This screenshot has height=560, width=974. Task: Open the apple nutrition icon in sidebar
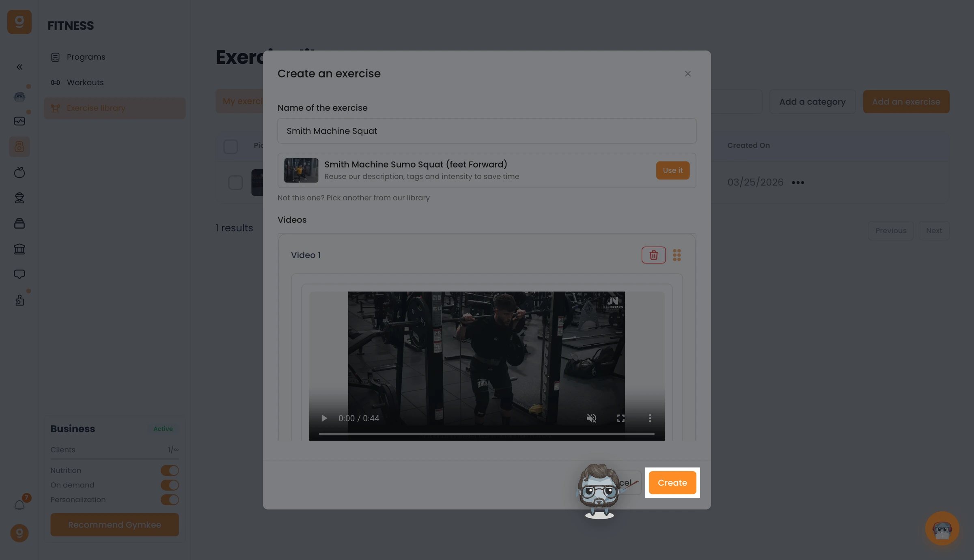click(x=19, y=172)
